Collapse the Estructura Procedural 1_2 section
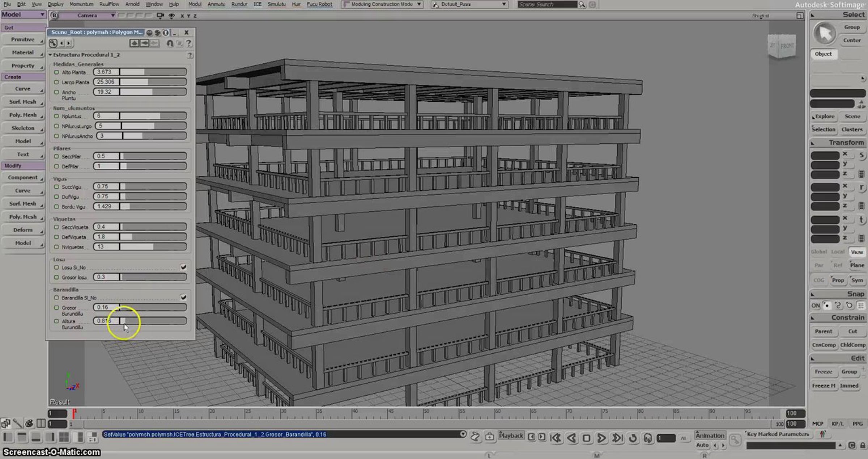Viewport: 868px width, 459px height. (51, 55)
